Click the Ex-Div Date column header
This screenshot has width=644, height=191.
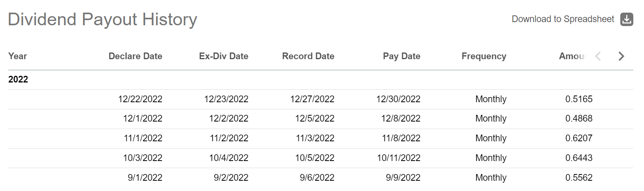(224, 56)
